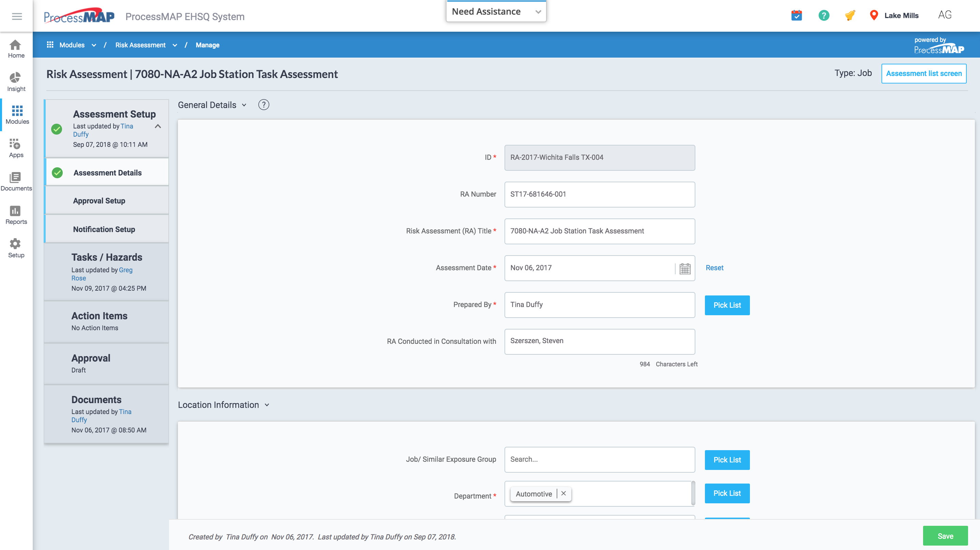
Task: Click the Reset date link
Action: [x=714, y=268]
